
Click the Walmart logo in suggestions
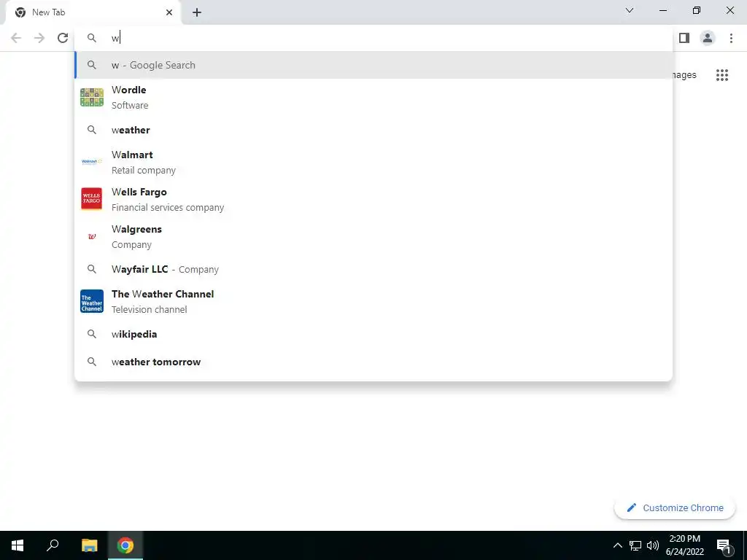92,162
